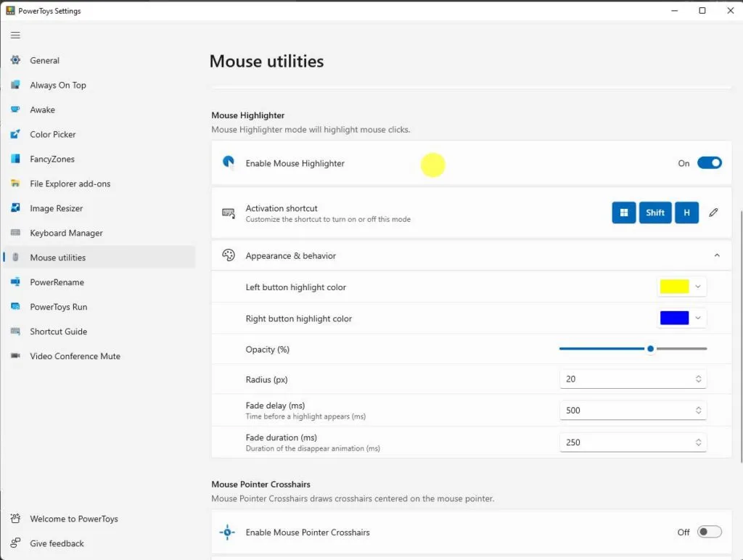
Task: Click the "Mouse Pointer Crosshairs" section heading
Action: coord(260,484)
